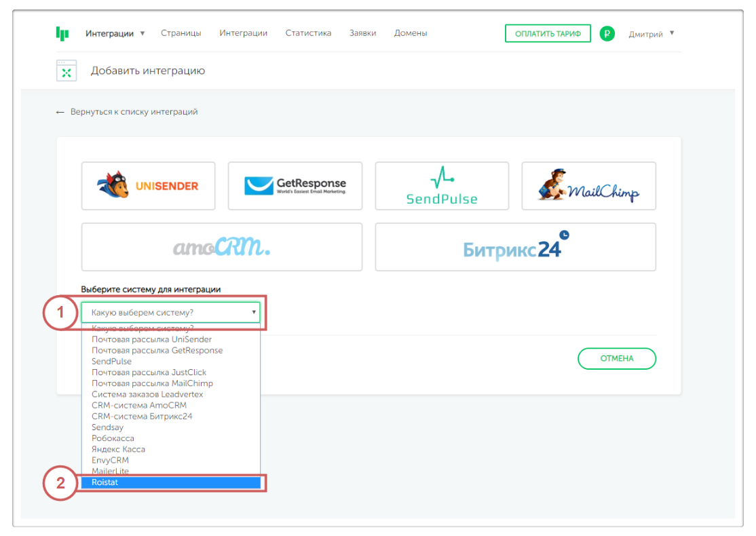Click the add integration page icon

tap(66, 71)
